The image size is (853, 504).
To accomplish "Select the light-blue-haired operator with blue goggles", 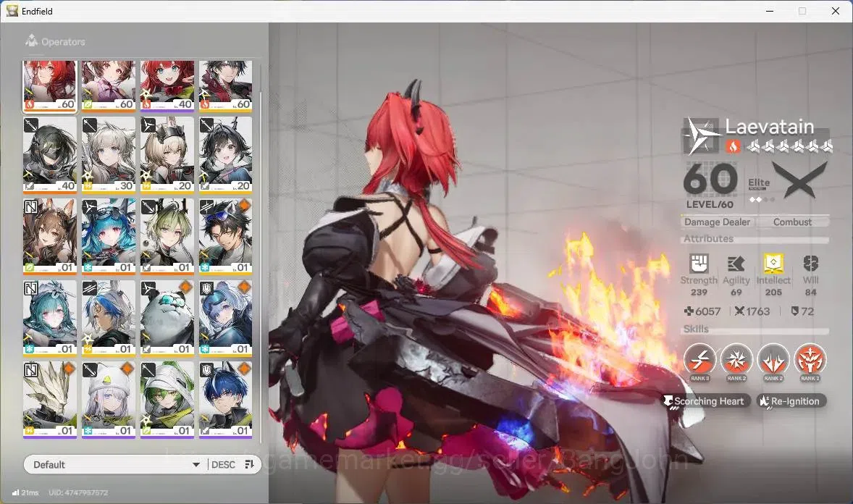I will (226, 319).
